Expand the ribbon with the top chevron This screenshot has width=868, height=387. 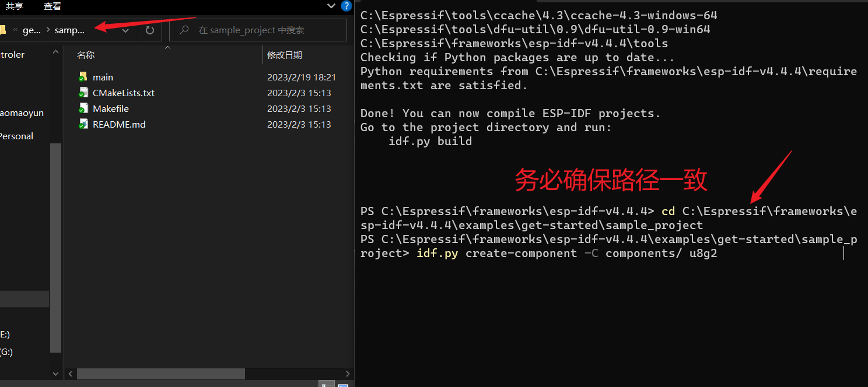point(332,6)
